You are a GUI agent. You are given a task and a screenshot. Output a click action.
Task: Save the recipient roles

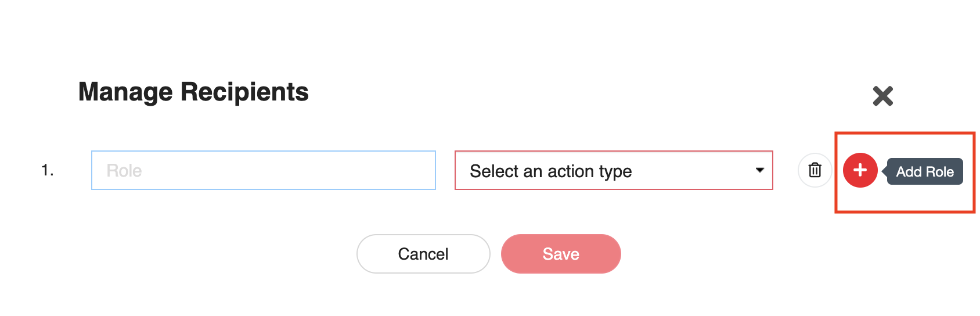pyautogui.click(x=560, y=254)
